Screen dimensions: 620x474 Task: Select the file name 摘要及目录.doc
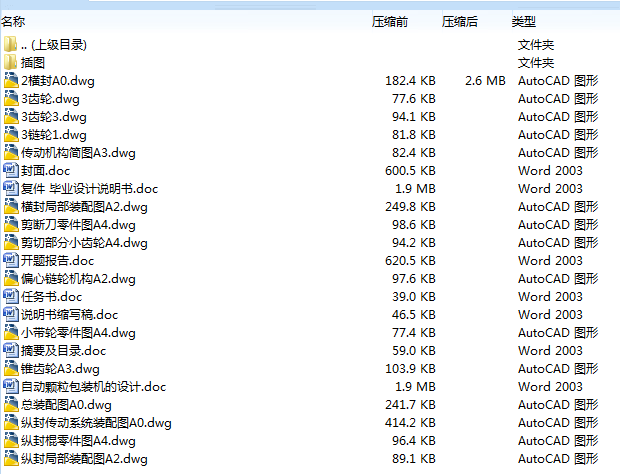64,351
